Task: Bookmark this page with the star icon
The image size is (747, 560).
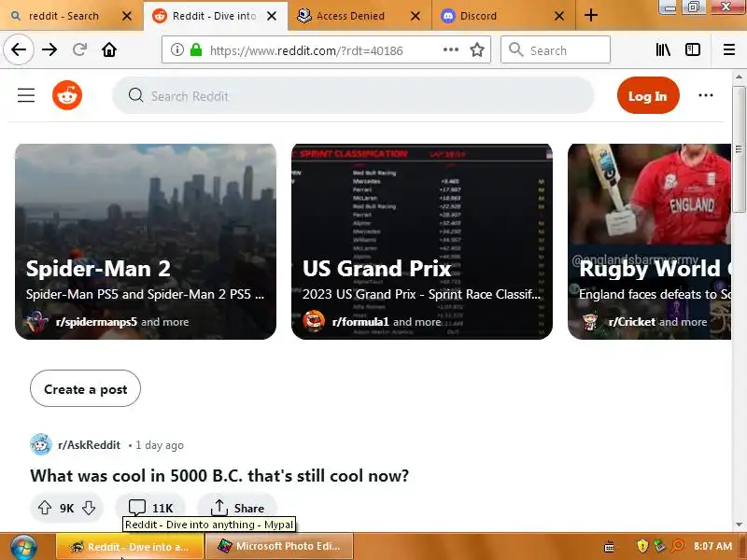Action: point(477,49)
